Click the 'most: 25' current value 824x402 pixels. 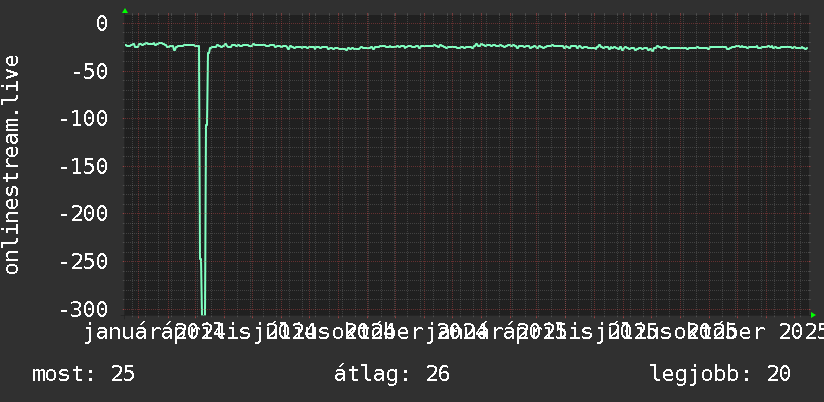[84, 374]
